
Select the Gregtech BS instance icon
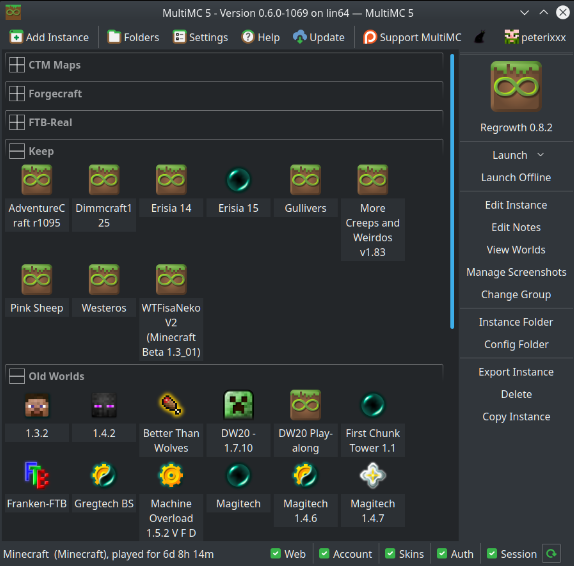pyautogui.click(x=104, y=475)
